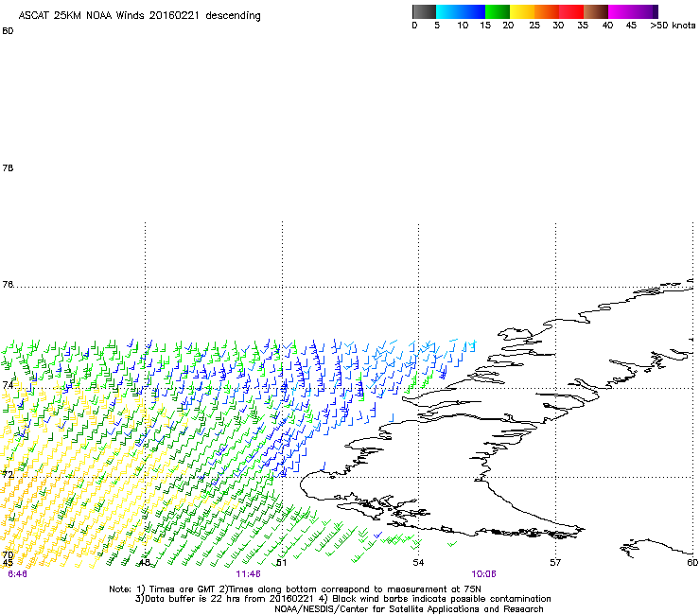Click the latitude label '70' on the left axis
The width and height of the screenshot is (700, 615).
8,555
